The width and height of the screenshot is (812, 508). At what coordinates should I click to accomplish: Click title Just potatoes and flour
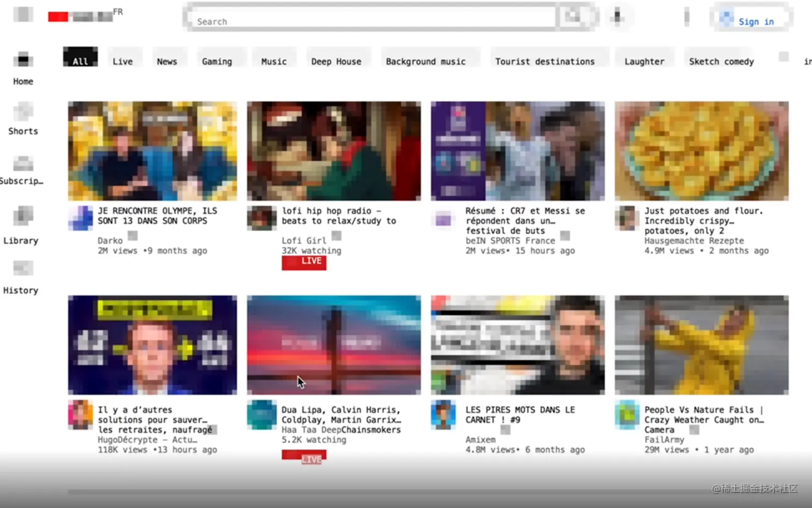point(704,220)
